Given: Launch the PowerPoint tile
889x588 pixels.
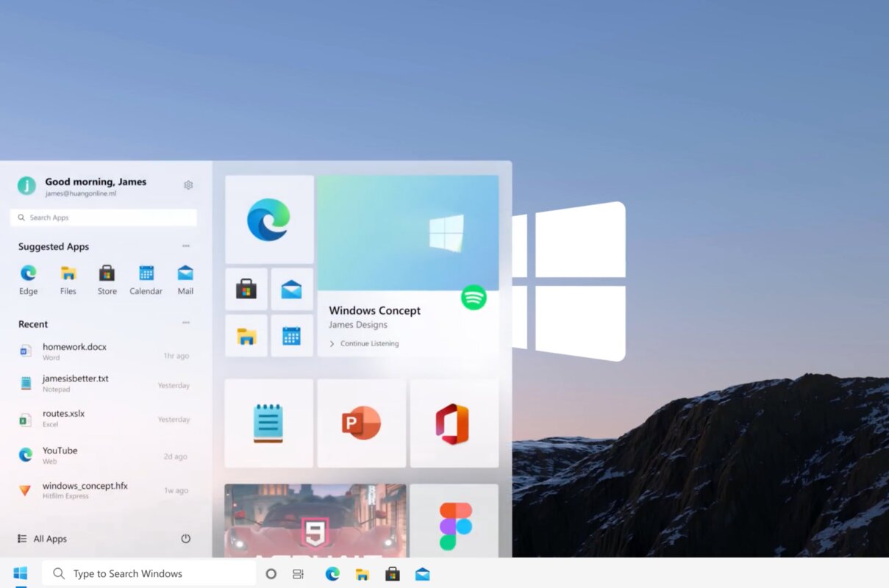Looking at the screenshot, I should pos(362,423).
